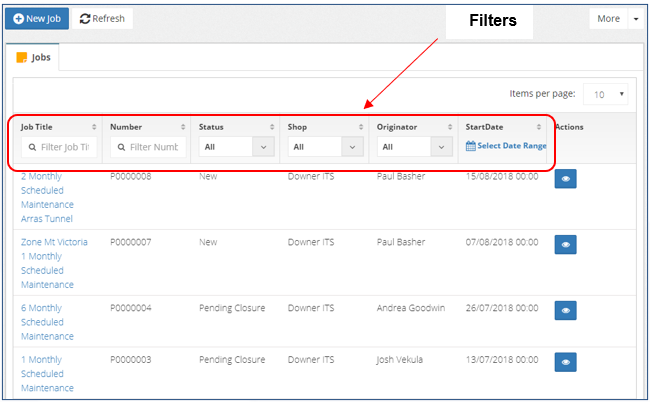Focus the Filter Job Title input
Image resolution: width=650 pixels, height=402 pixels.
tap(59, 147)
